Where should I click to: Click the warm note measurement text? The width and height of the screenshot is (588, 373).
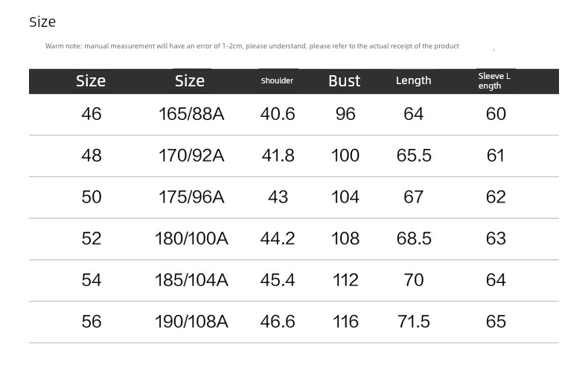click(x=252, y=46)
